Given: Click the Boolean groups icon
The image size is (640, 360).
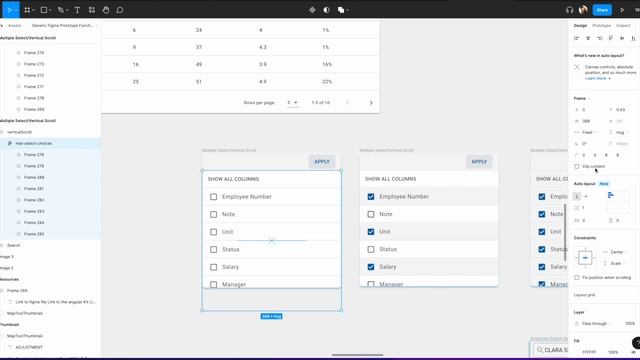Looking at the screenshot, I should pyautogui.click(x=341, y=10).
